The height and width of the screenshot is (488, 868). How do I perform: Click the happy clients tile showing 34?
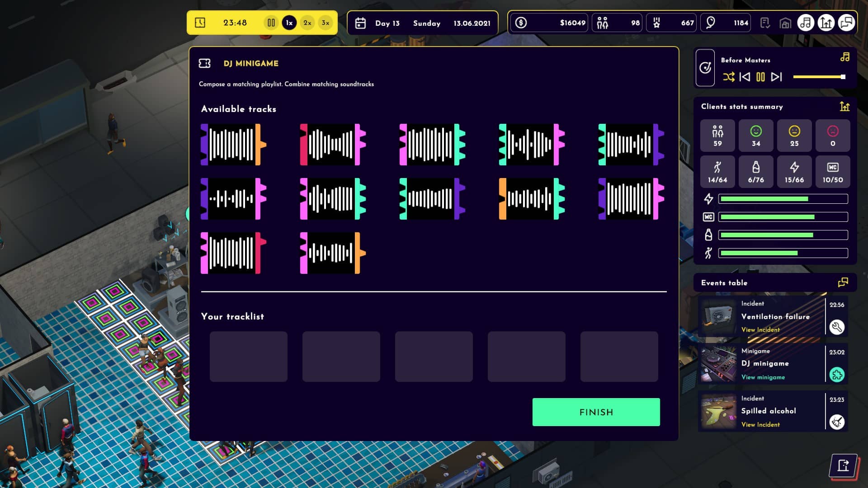[756, 136]
